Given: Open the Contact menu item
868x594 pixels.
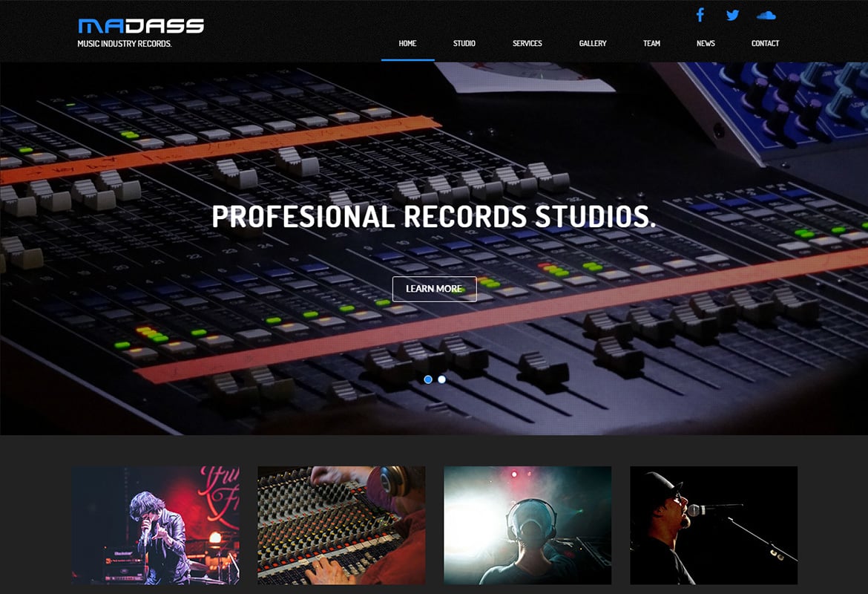Looking at the screenshot, I should (x=765, y=43).
